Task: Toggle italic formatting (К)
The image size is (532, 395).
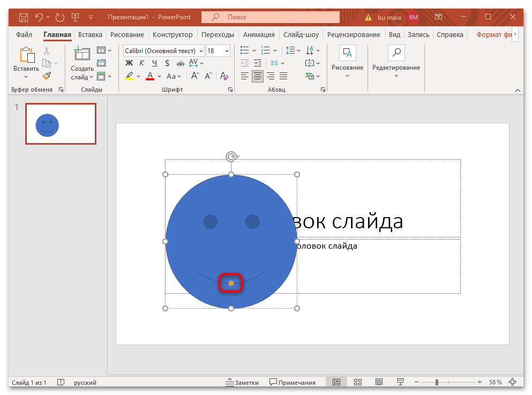Action: [141, 63]
